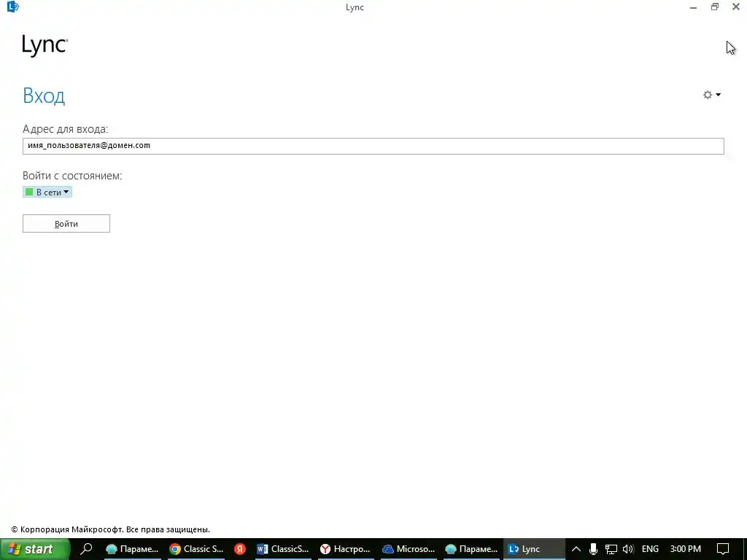
Task: Open the volume speaker tray icon
Action: pyautogui.click(x=628, y=549)
